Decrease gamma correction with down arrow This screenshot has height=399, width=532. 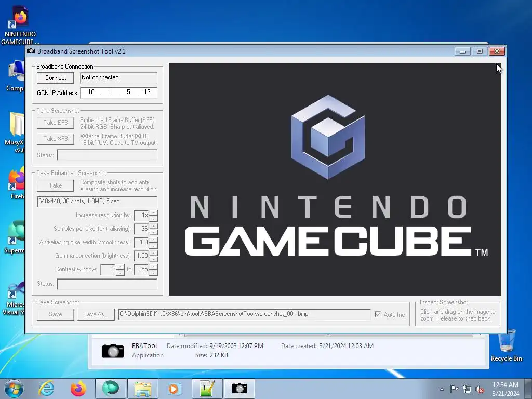coord(153,259)
